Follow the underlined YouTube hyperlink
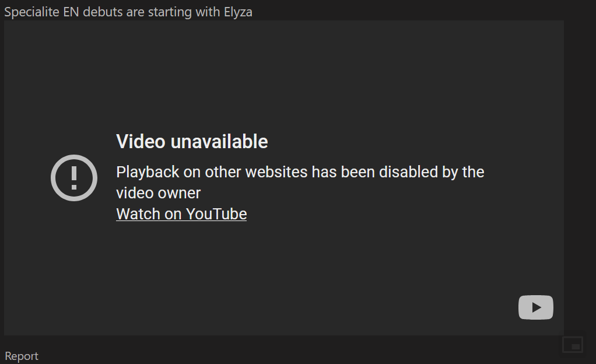596x364 pixels. pyautogui.click(x=181, y=213)
